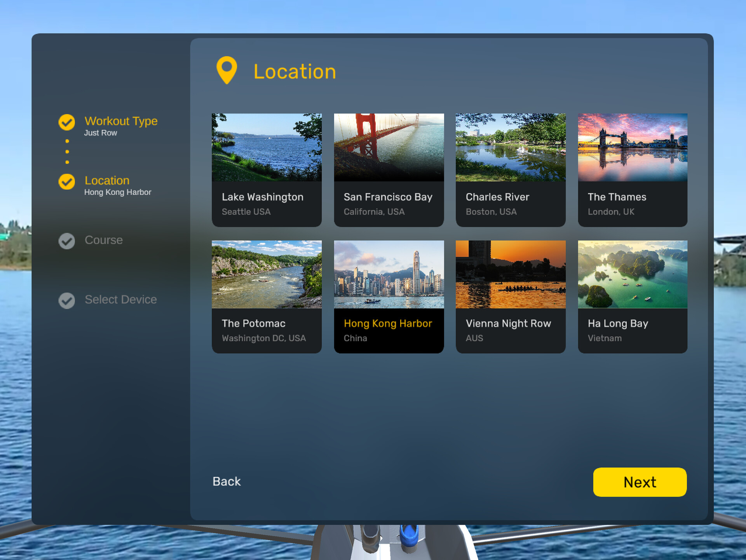Go to the Course step
Image resolution: width=746 pixels, height=560 pixels.
pyautogui.click(x=103, y=240)
